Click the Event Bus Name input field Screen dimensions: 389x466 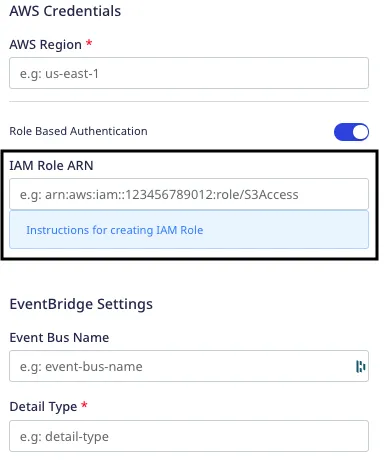tap(189, 366)
